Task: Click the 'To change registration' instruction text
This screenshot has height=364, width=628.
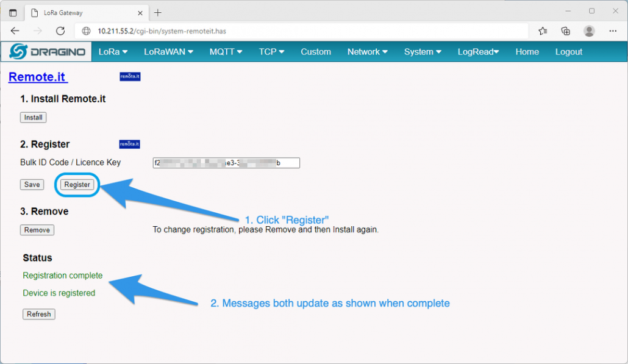Action: (x=266, y=230)
